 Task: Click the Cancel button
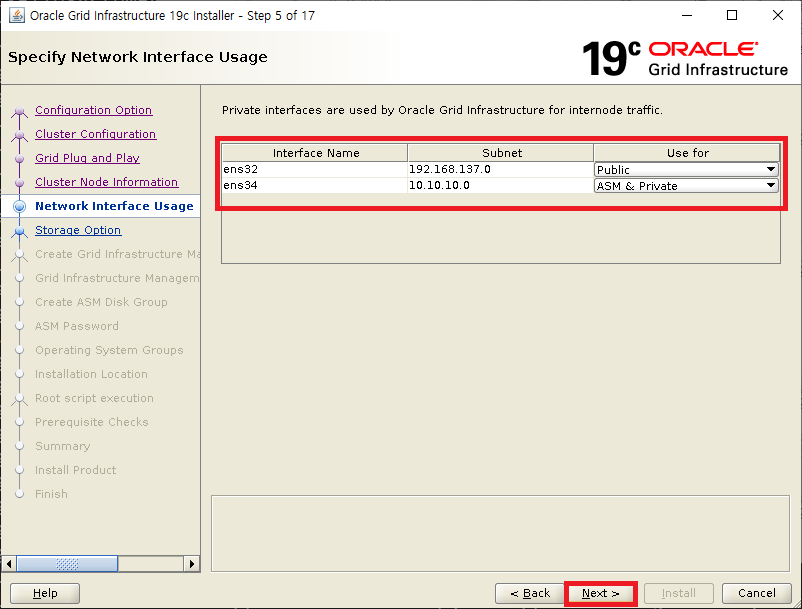click(756, 593)
